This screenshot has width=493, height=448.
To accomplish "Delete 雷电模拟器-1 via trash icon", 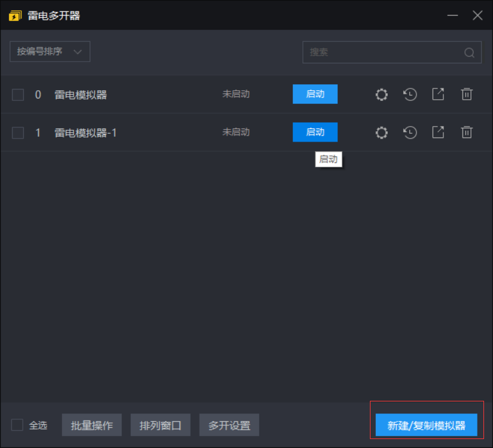I will pyautogui.click(x=467, y=132).
